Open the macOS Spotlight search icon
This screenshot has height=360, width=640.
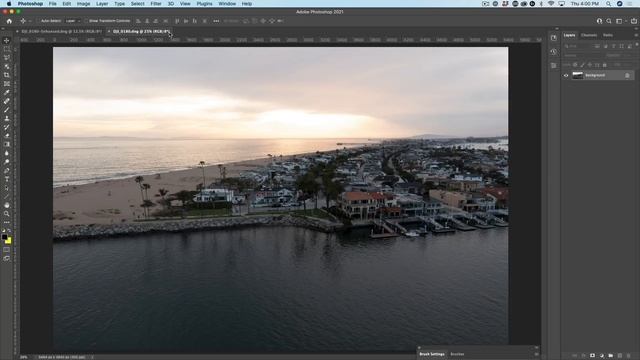point(608,4)
